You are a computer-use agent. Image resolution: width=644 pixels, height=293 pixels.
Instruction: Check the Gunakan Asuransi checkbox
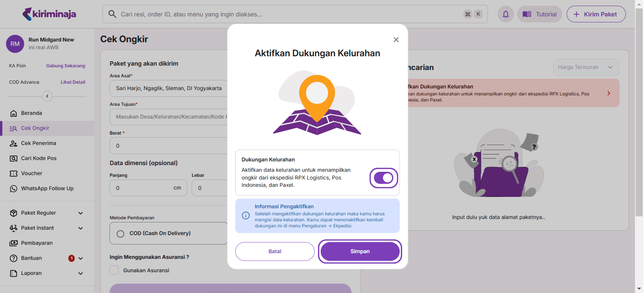pyautogui.click(x=114, y=270)
